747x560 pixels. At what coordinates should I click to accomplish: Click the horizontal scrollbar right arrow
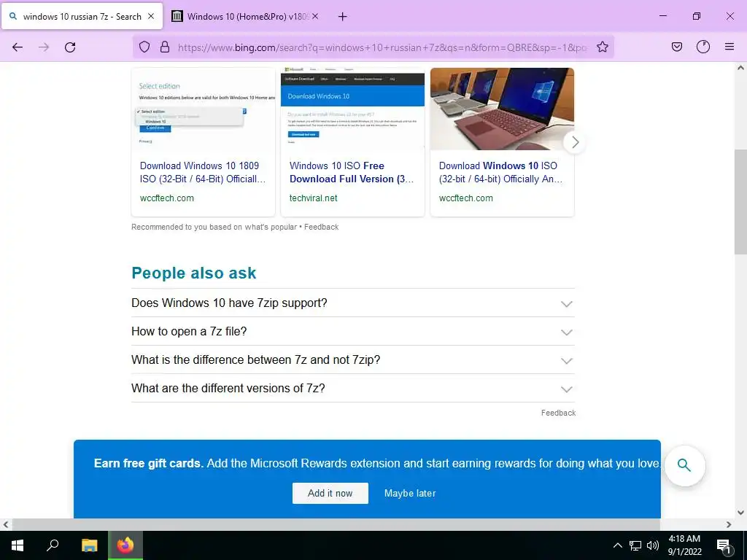pos(729,525)
